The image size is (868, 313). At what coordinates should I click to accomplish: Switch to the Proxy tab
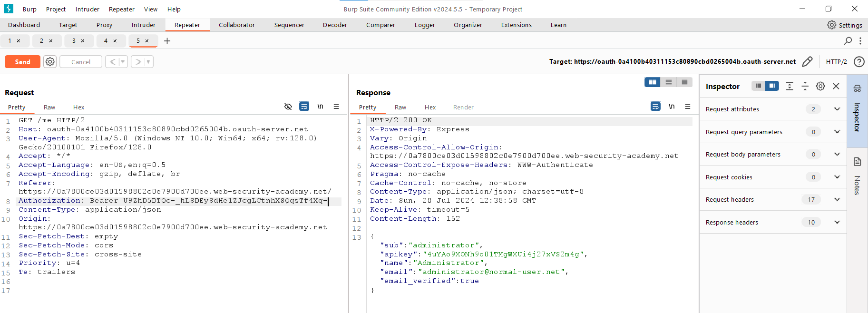104,25
